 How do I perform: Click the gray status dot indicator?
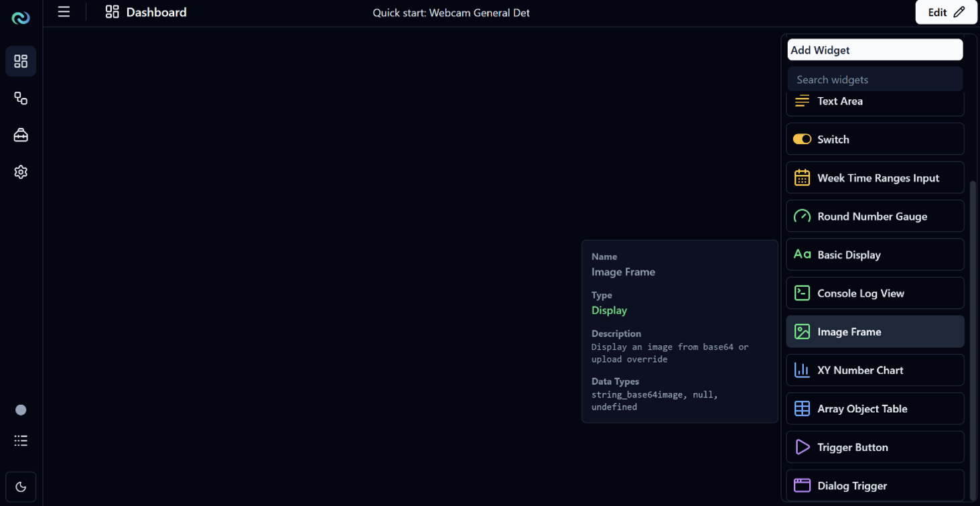click(x=21, y=410)
